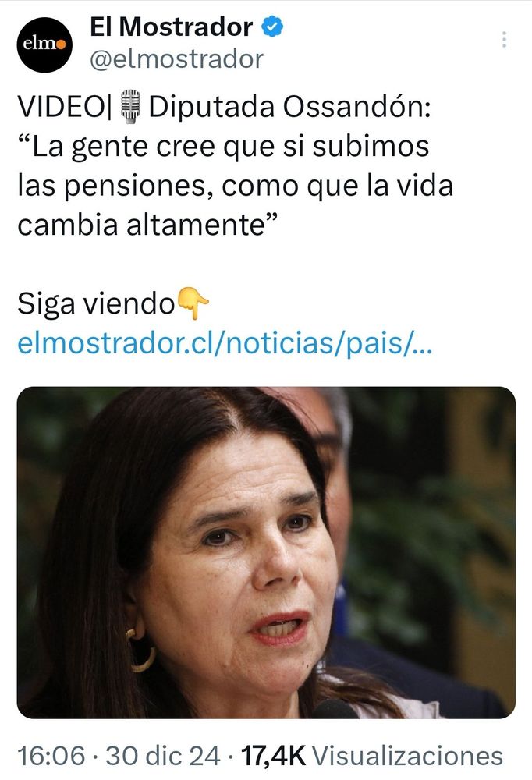The width and height of the screenshot is (532, 780).
Task: Click the Visualizaciones label
Action: click(x=408, y=756)
